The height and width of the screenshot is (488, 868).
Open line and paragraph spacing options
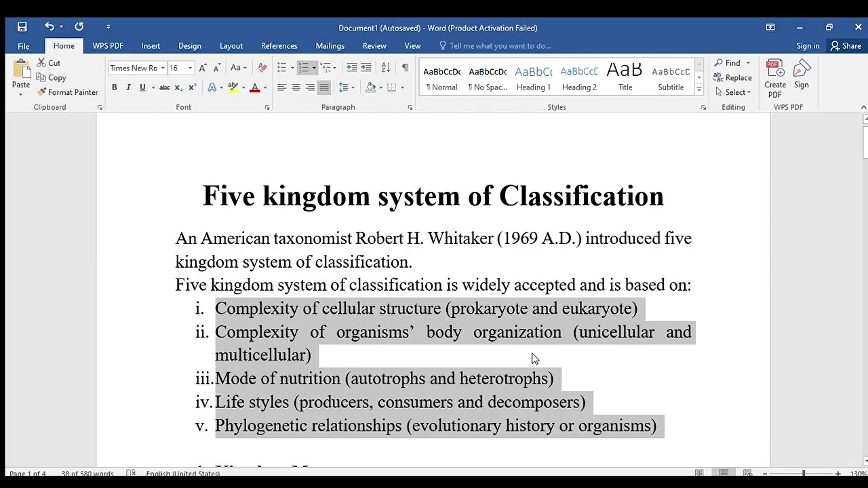point(345,87)
